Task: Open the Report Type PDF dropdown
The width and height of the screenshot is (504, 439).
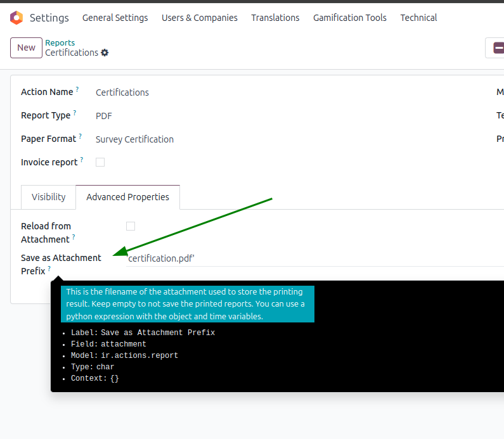Action: tap(104, 116)
